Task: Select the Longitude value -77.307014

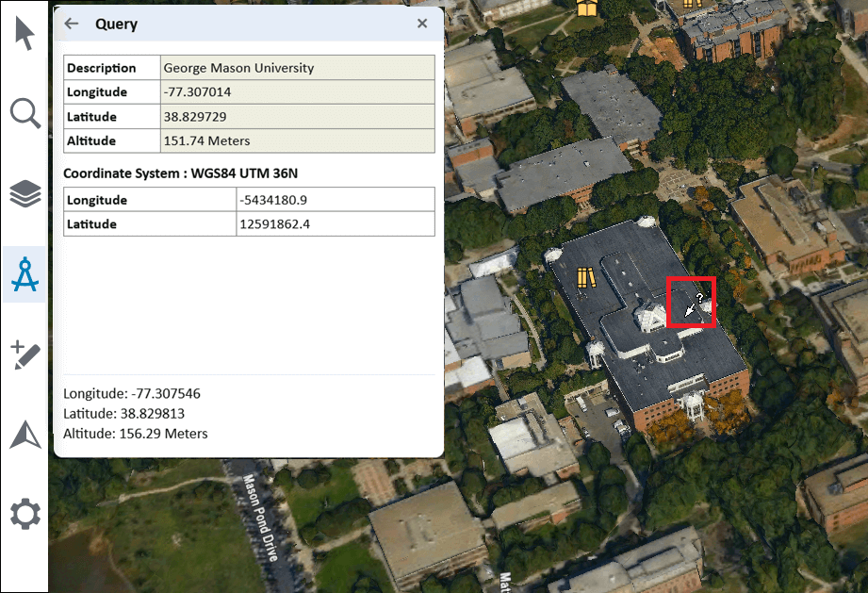Action: [197, 92]
